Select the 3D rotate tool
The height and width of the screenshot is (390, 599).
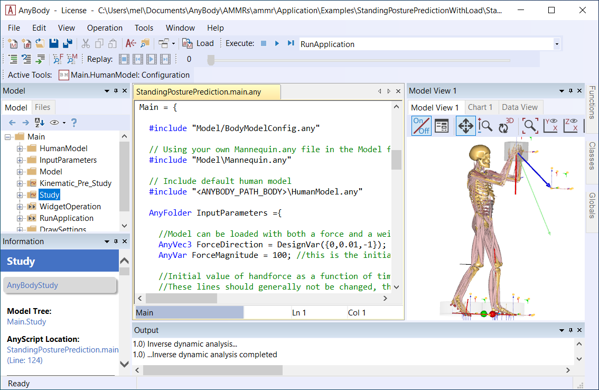506,126
